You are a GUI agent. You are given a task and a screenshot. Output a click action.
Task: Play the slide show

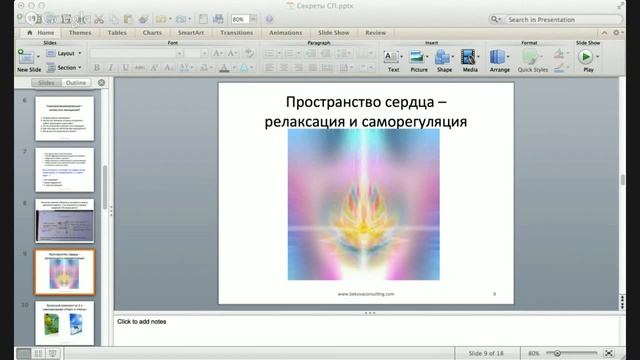point(585,57)
